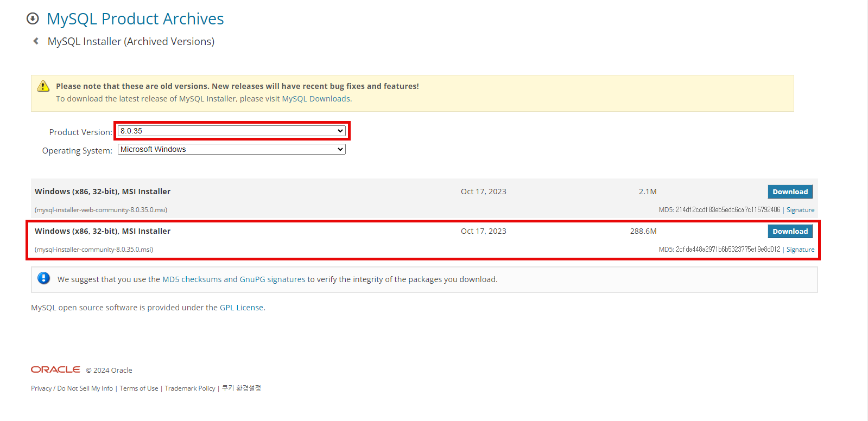Download the 2.1M web community installer
The image size is (868, 421).
click(x=790, y=192)
